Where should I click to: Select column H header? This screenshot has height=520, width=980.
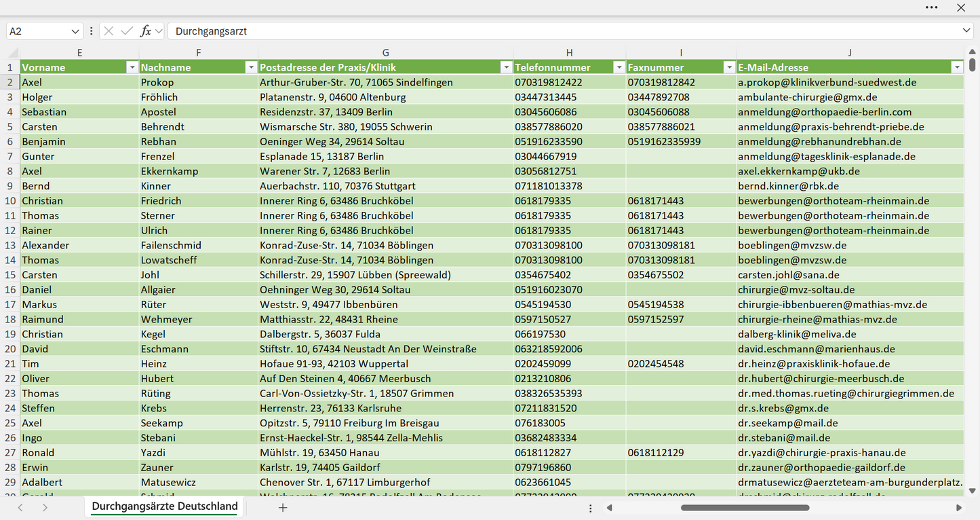pyautogui.click(x=569, y=52)
